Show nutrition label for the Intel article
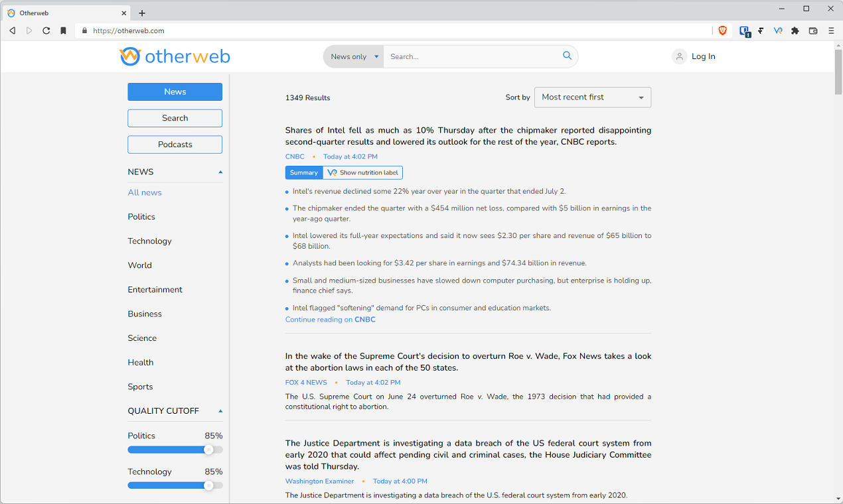843x504 pixels. coord(363,172)
